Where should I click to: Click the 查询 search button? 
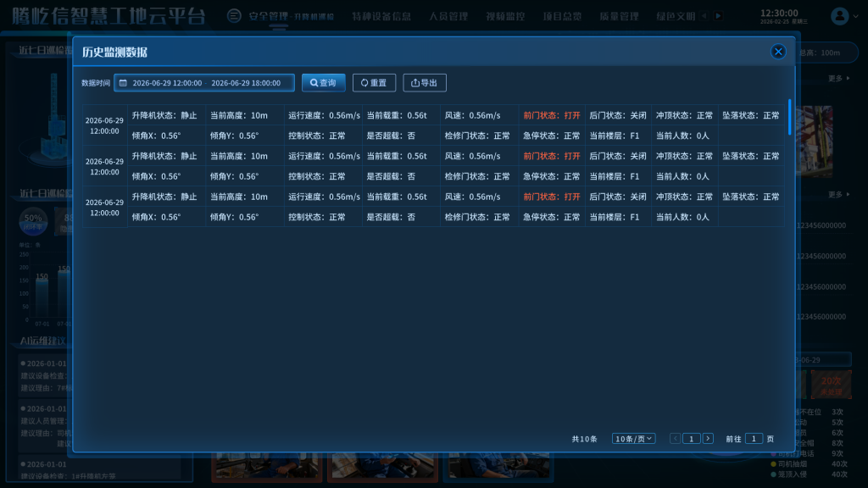(323, 83)
